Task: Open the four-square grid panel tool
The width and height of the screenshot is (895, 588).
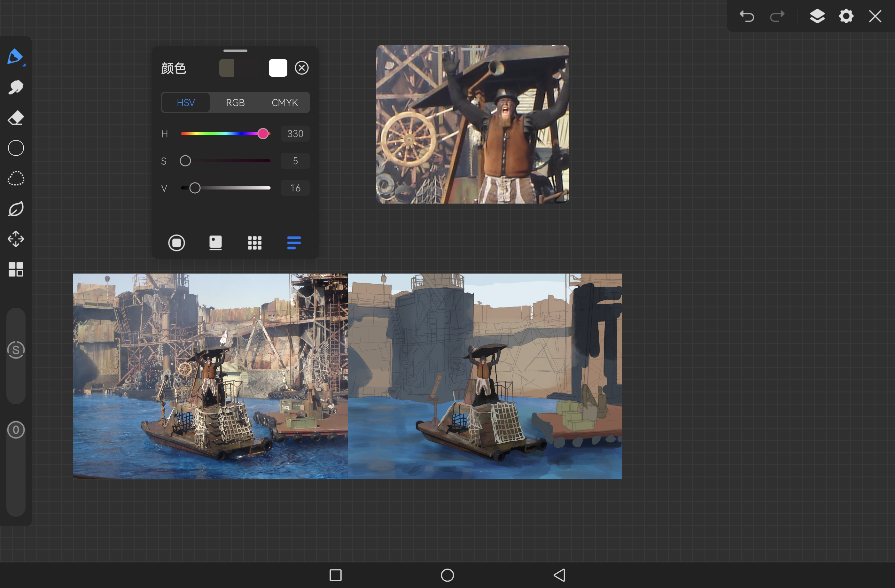Action: click(x=16, y=270)
